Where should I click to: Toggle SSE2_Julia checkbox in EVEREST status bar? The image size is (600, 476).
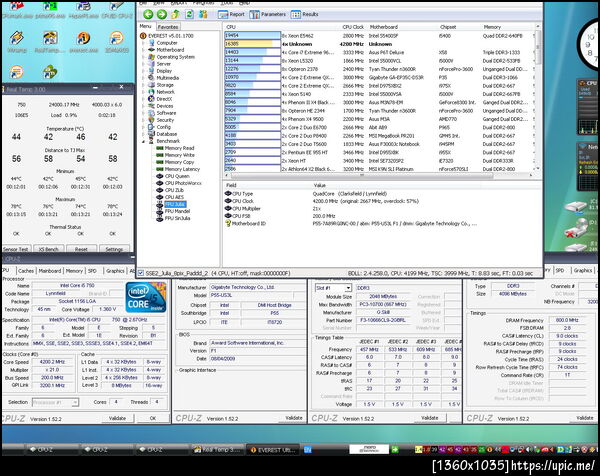coord(140,273)
